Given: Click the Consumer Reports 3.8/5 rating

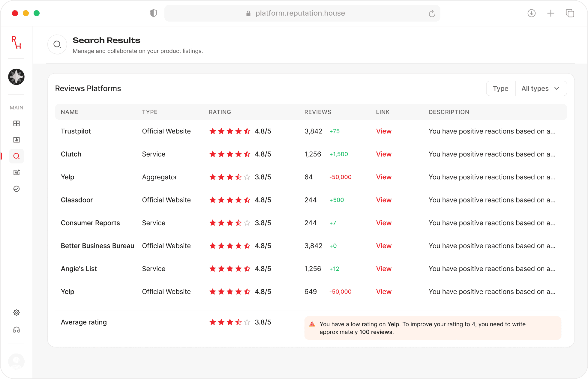Looking at the screenshot, I should pos(263,223).
